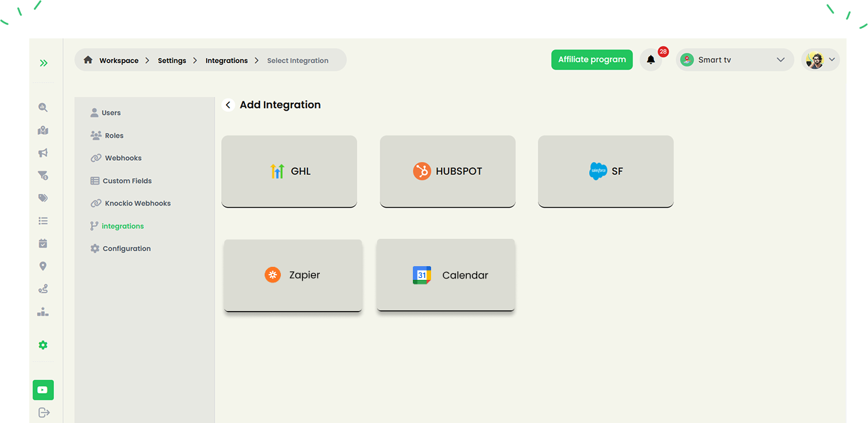Select the Zapier integration card
868x423 pixels.
point(293,275)
